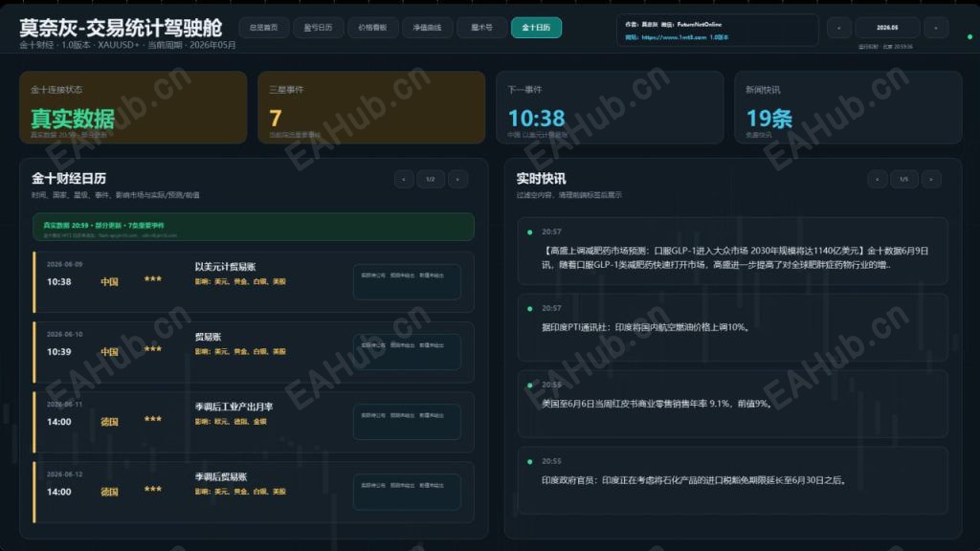
Task: Click the 10:39 time in second calendar row
Action: pos(58,352)
